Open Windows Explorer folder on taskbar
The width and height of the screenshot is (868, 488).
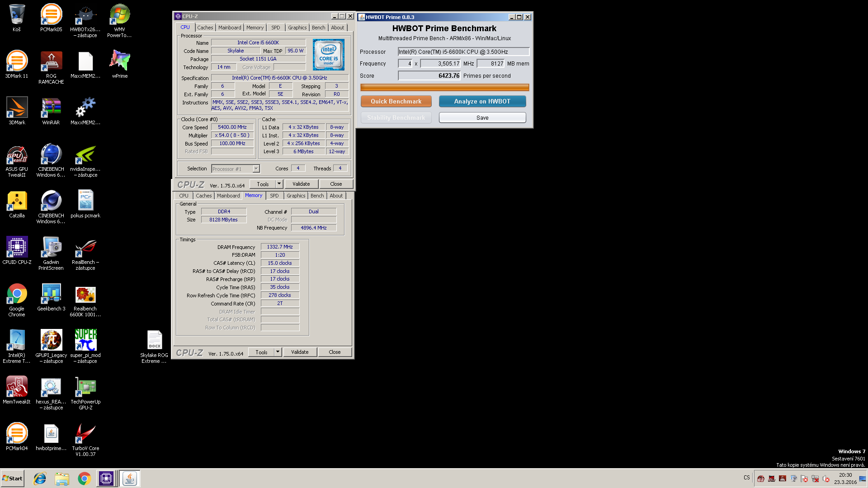coord(62,479)
